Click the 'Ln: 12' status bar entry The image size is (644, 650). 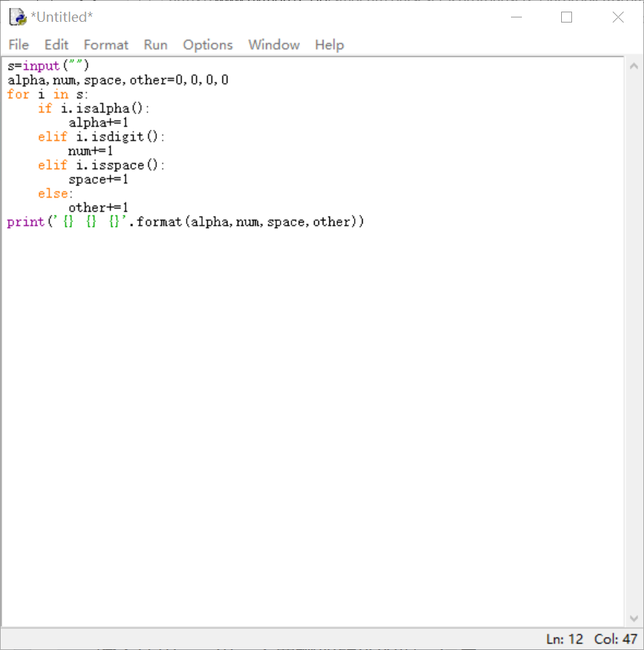click(565, 639)
